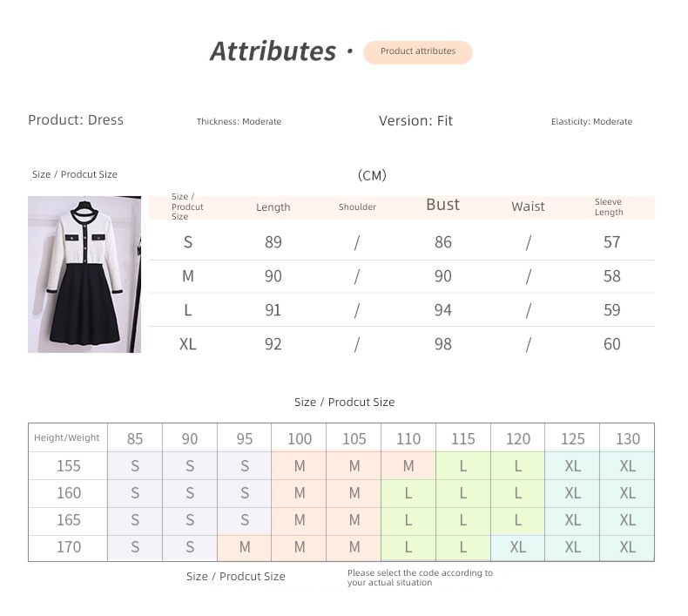This screenshot has width=688, height=616.
Task: Click the weight 100 column header
Action: [x=300, y=438]
